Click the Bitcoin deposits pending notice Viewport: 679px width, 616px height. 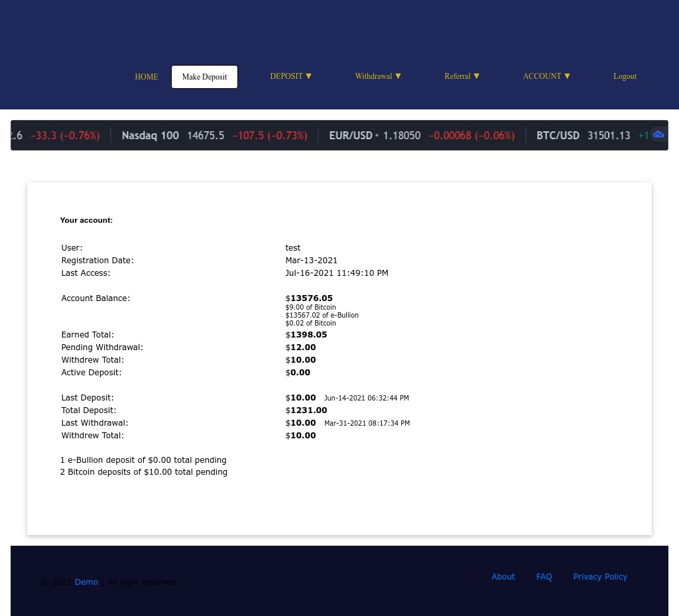144,472
